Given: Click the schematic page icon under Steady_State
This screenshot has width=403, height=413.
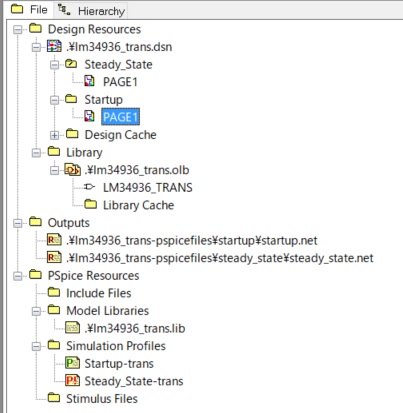Looking at the screenshot, I should [89, 81].
